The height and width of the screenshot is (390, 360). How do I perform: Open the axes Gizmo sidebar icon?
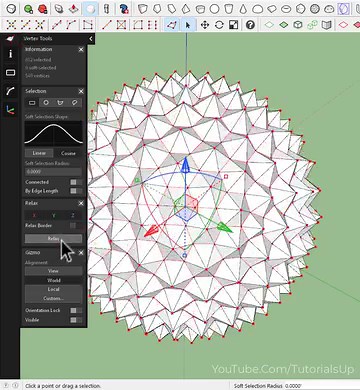pos(11,109)
